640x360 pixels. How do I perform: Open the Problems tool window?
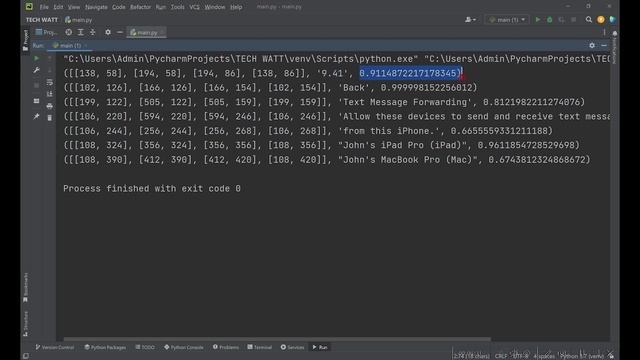click(226, 347)
